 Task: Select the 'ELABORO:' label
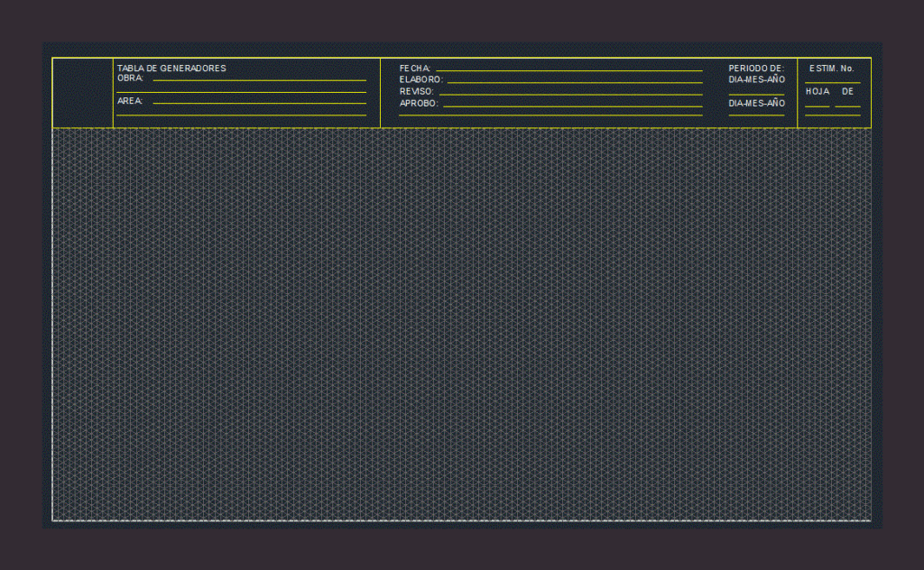pyautogui.click(x=420, y=79)
